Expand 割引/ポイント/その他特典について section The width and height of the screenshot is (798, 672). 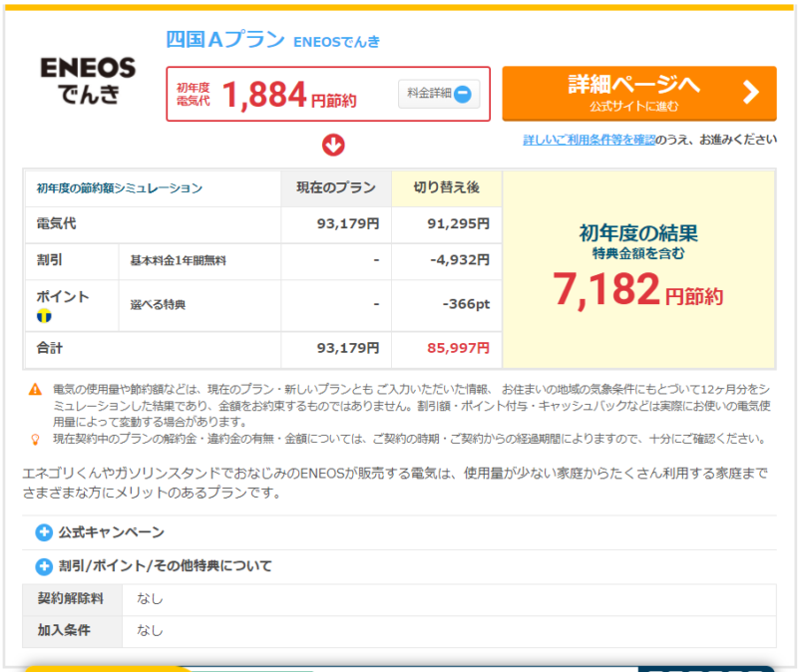[154, 566]
